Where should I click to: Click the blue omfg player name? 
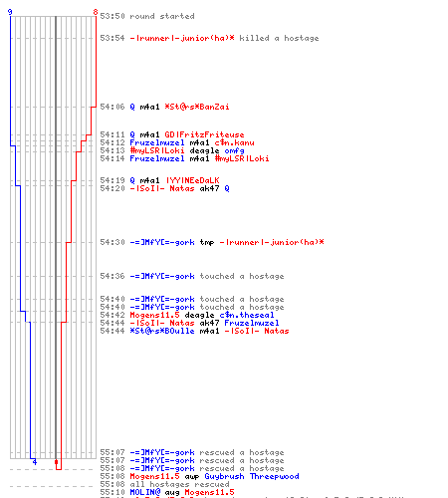[234, 150]
